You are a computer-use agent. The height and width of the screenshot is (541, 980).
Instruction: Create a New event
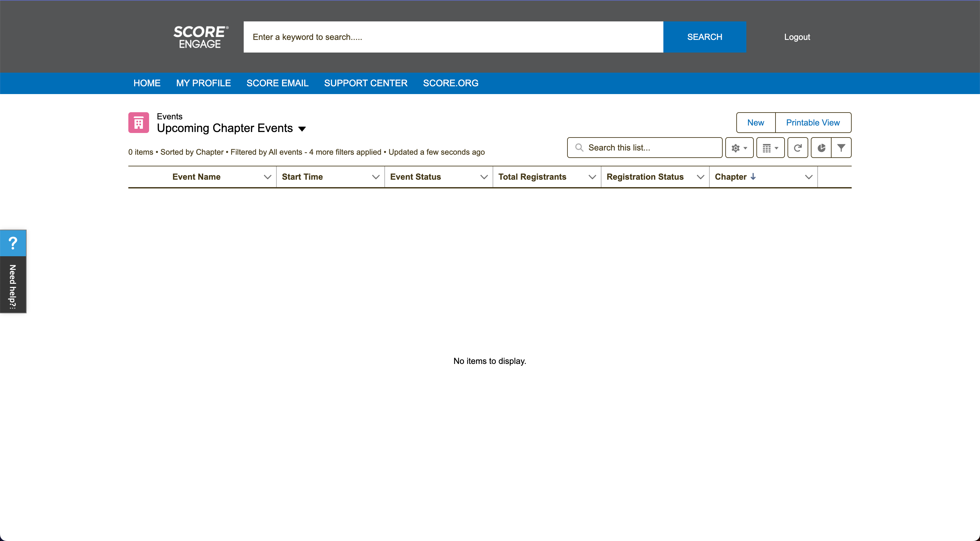[755, 123]
